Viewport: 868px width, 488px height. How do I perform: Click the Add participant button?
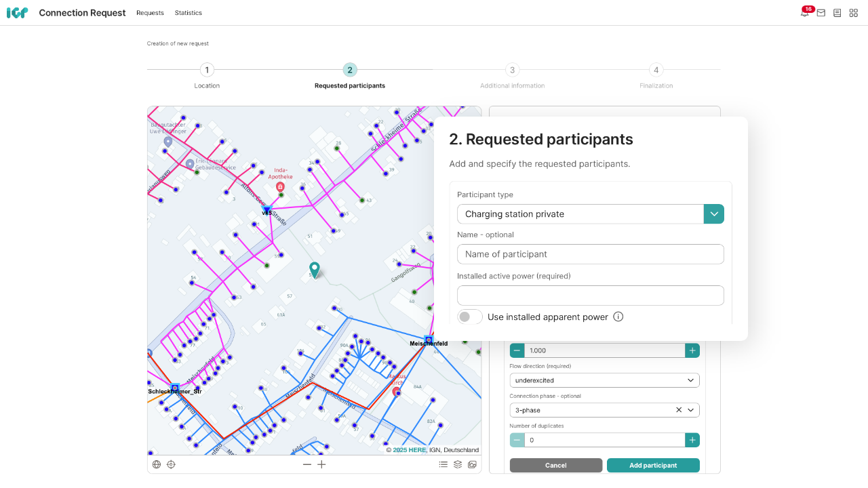(652, 466)
